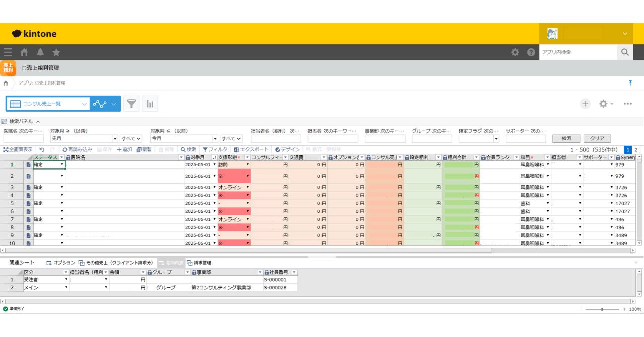Click the magnifier icon in app search
The height and width of the screenshot is (337, 644).
point(625,52)
